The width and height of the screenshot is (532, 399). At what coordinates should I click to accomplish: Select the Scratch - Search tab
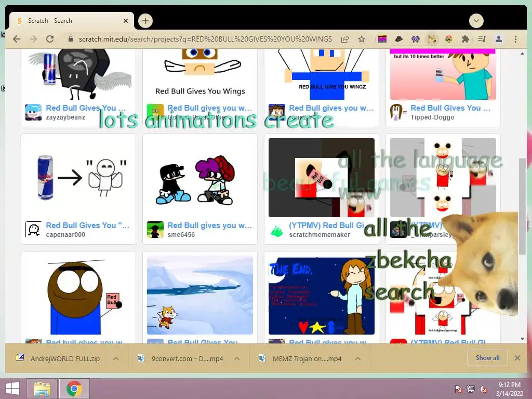[72, 21]
